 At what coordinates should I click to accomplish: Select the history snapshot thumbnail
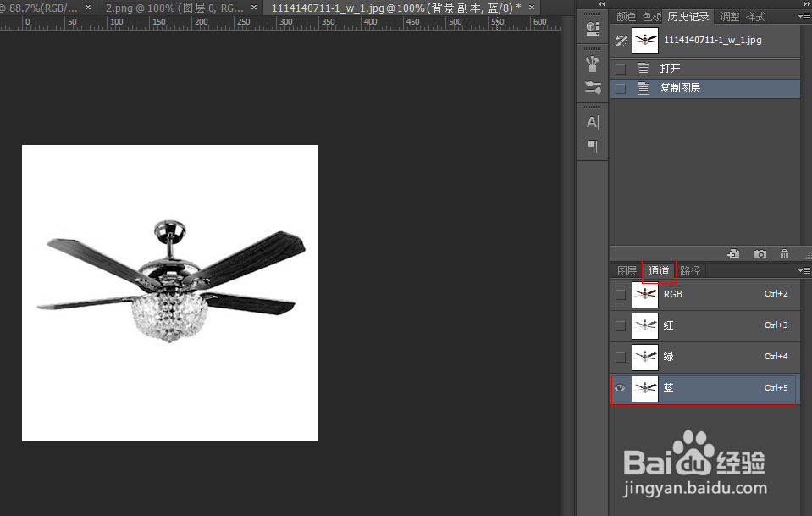645,41
